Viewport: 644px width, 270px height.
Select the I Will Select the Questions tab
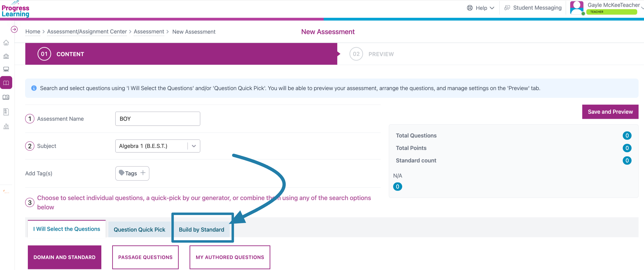tap(67, 229)
